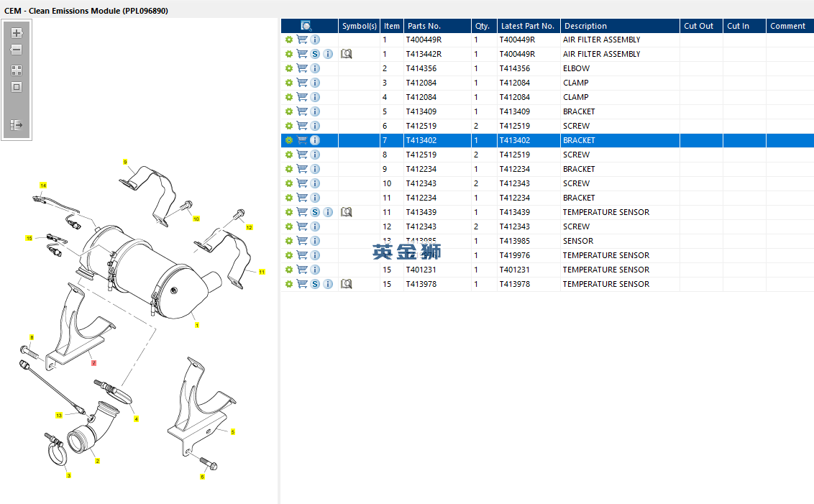Click the cart icon for ELBOW T414356
This screenshot has width=814, height=504.
(x=301, y=68)
